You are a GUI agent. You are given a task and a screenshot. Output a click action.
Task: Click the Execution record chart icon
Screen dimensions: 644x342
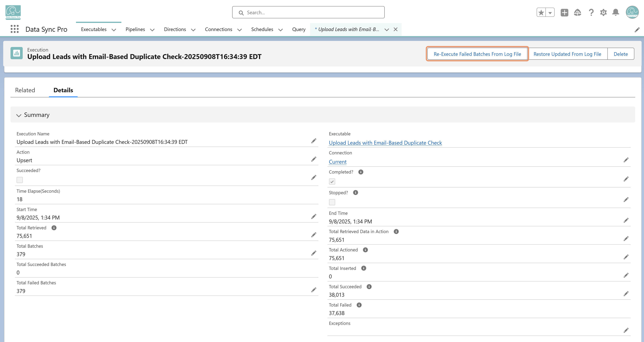16,53
